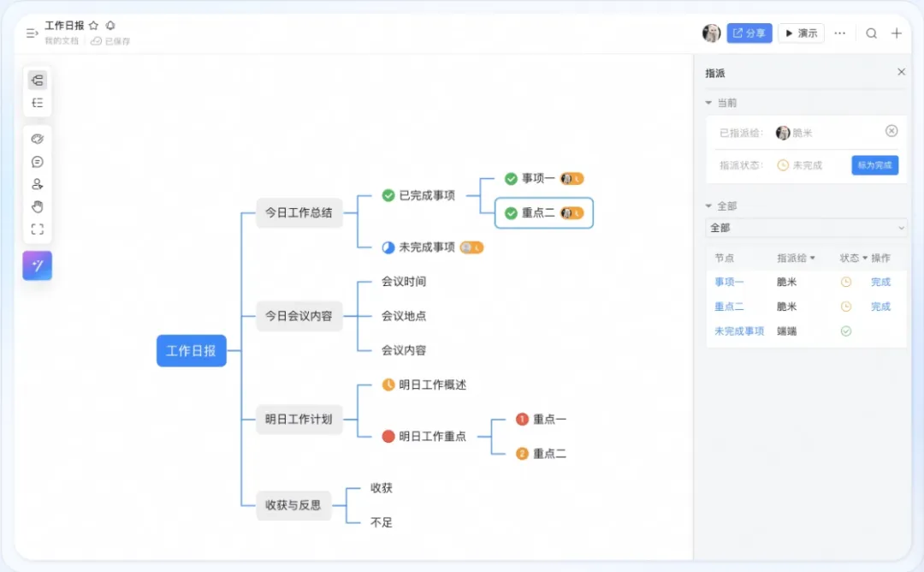Click the assignee badge on 事项一 node
This screenshot has width=924, height=572.
(572, 178)
